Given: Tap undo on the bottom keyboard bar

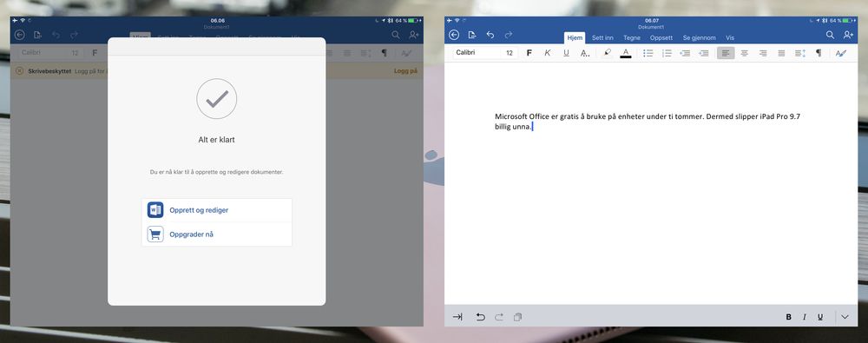Looking at the screenshot, I should tap(481, 317).
